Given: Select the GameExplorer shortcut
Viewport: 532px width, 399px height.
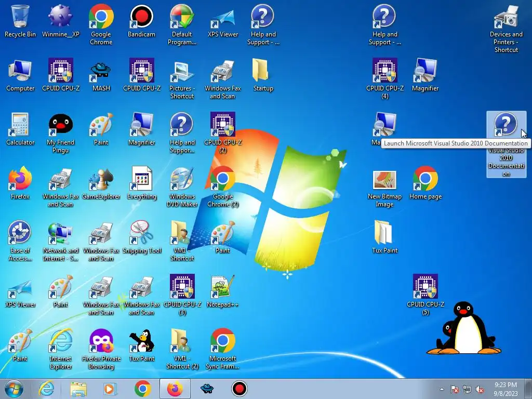Looking at the screenshot, I should pyautogui.click(x=101, y=183).
